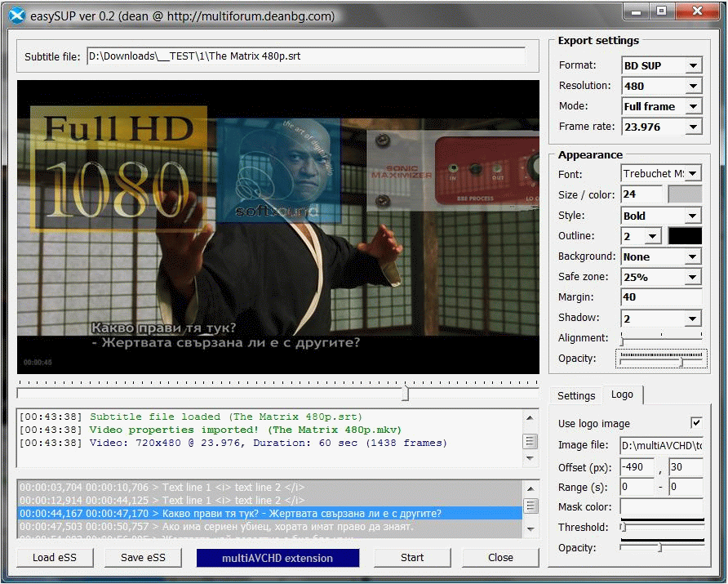Toggle the Use logo image checkbox
This screenshot has width=728, height=584.
pyautogui.click(x=696, y=423)
